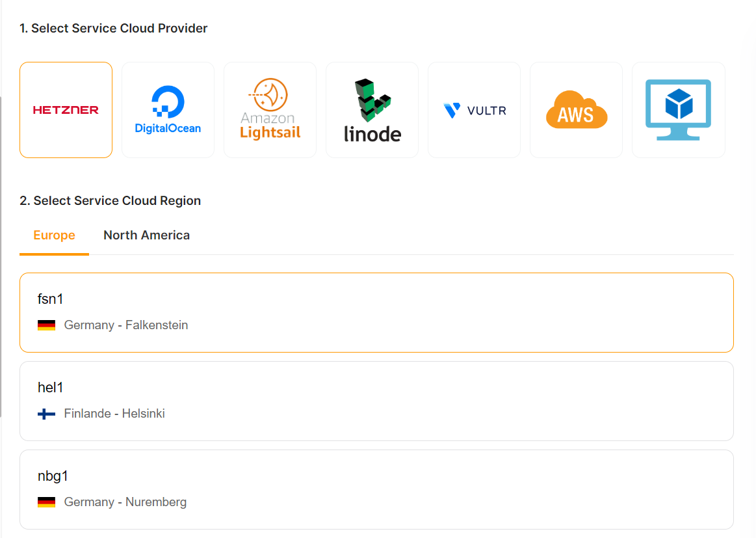Click the Select Service Cloud Provider heading
756x538 pixels.
coord(114,29)
